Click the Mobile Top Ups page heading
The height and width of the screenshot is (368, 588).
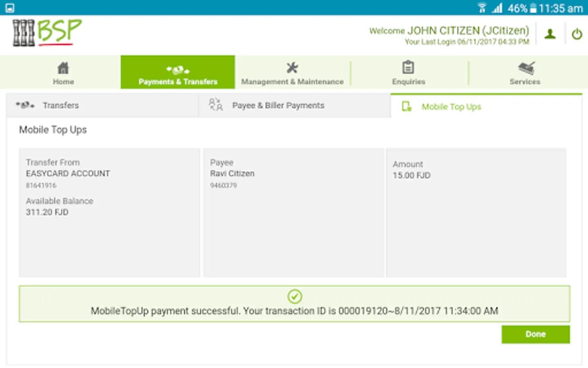53,130
